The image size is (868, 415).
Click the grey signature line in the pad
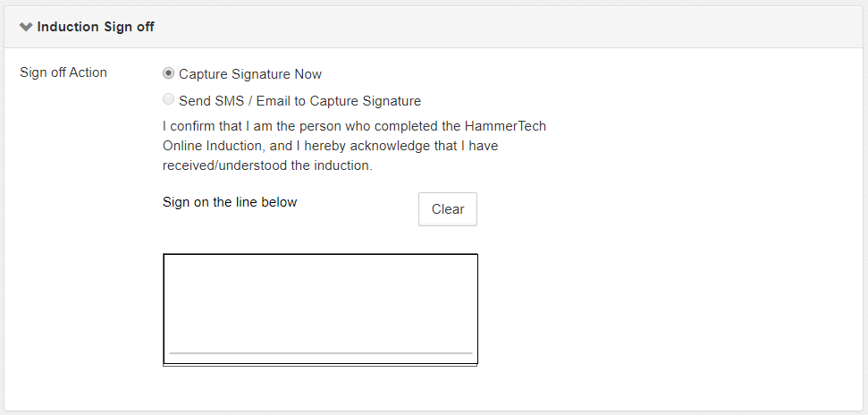tap(320, 353)
